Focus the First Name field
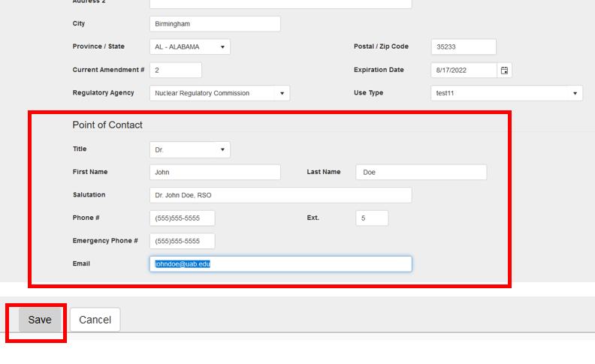The height and width of the screenshot is (364, 595). pos(215,172)
